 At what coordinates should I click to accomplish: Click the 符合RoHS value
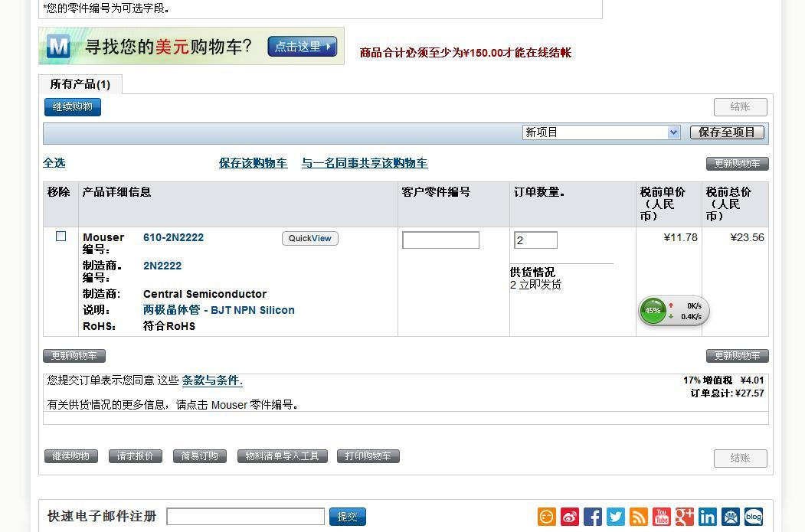169,326
